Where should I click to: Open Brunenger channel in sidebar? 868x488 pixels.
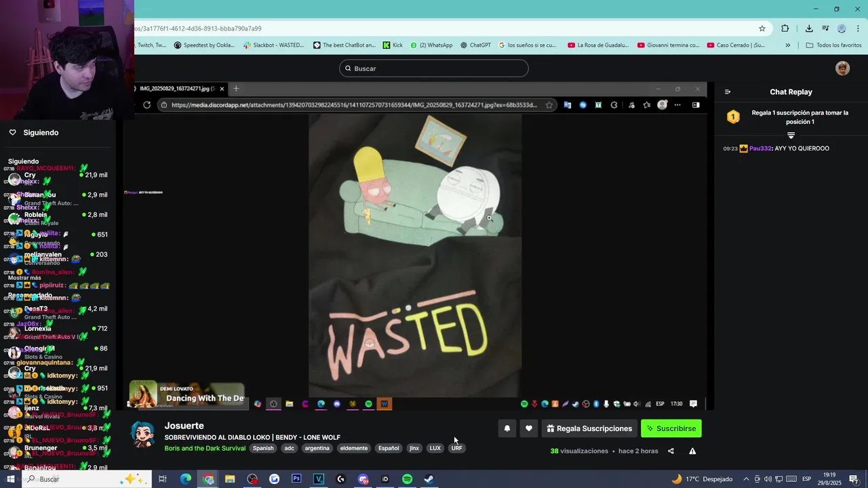58,451
